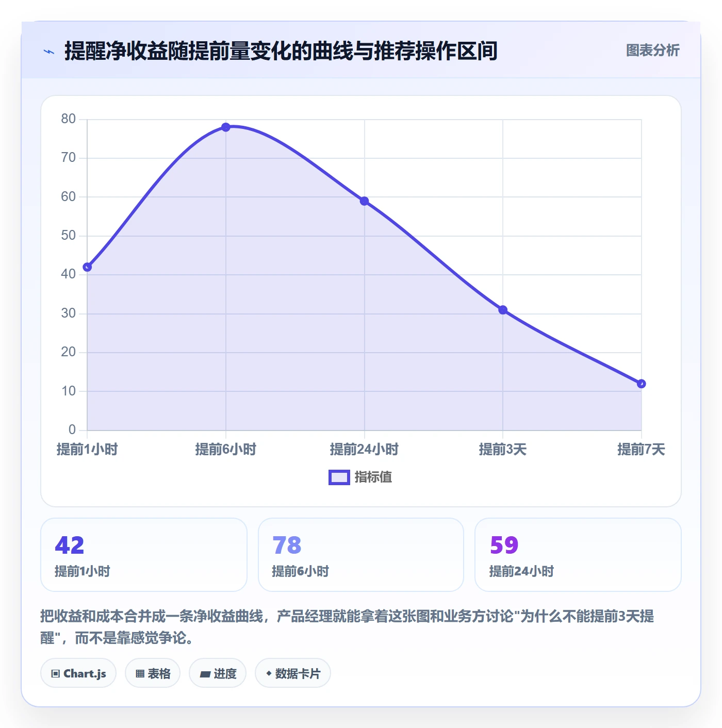
Task: Click the 图表分析 label in the header
Action: pos(652,51)
